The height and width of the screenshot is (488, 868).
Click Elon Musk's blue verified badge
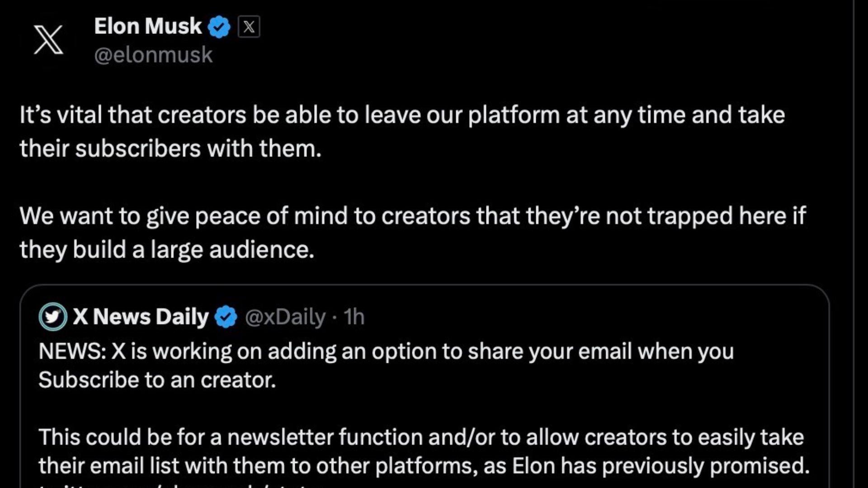pyautogui.click(x=219, y=27)
